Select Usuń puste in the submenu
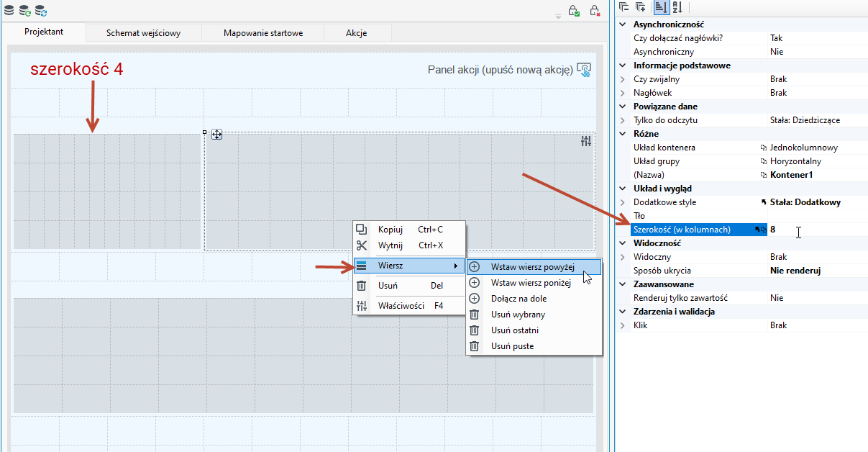Image resolution: width=868 pixels, height=452 pixels. coord(534,346)
